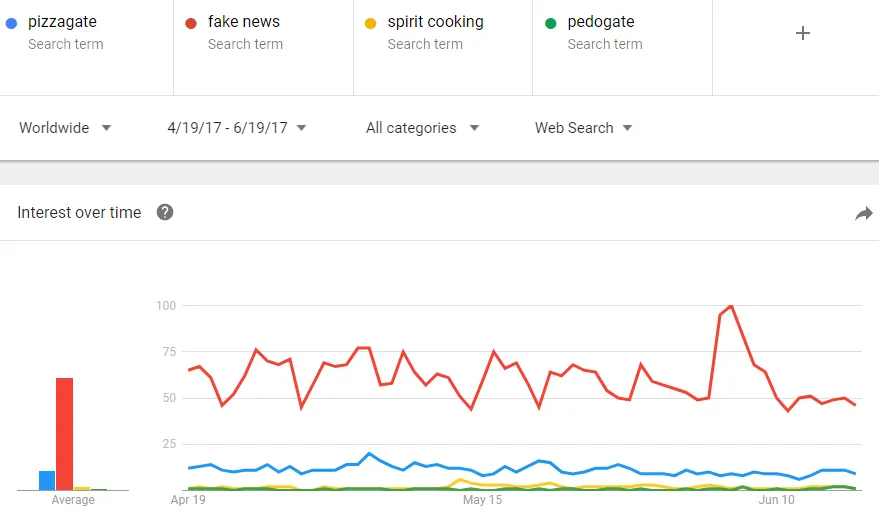Open the 4/19/17 - 6/19/17 date range dropdown
The width and height of the screenshot is (880, 522).
coord(236,128)
